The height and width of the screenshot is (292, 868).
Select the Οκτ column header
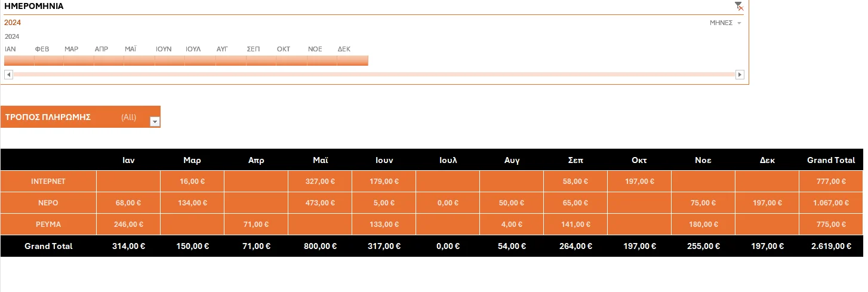[x=639, y=160]
